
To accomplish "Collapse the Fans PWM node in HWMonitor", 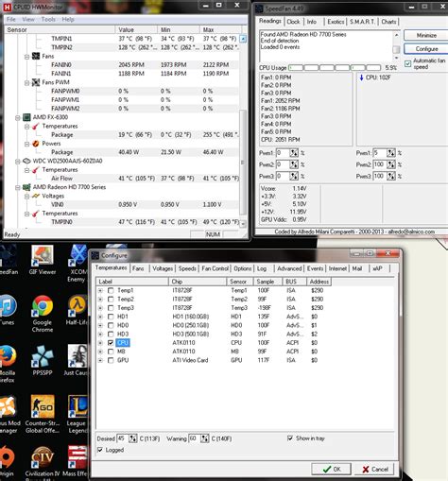I will tap(27, 83).
